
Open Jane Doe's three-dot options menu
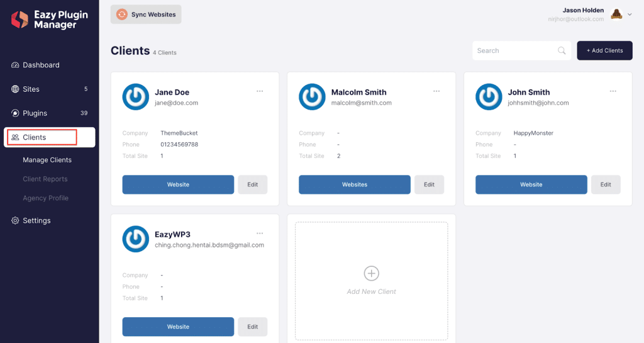click(260, 91)
